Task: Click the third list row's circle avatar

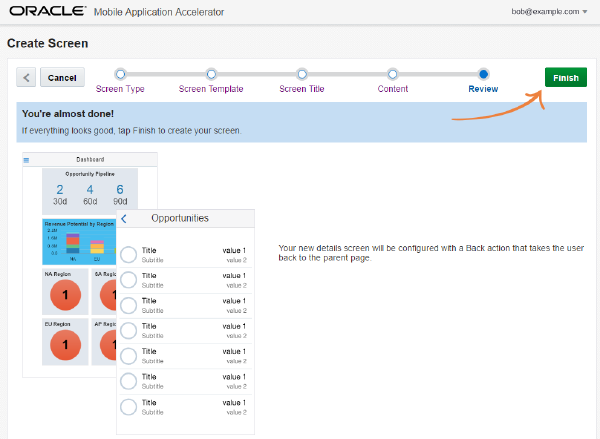Action: click(x=129, y=305)
